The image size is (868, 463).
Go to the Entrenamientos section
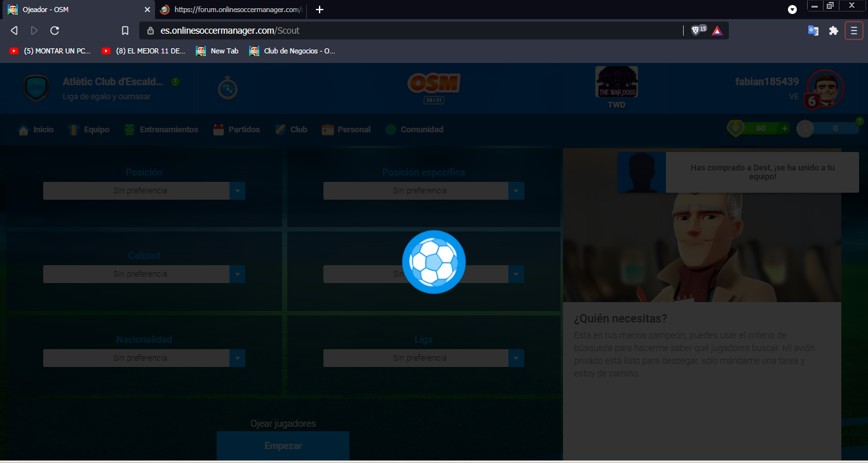coord(161,130)
